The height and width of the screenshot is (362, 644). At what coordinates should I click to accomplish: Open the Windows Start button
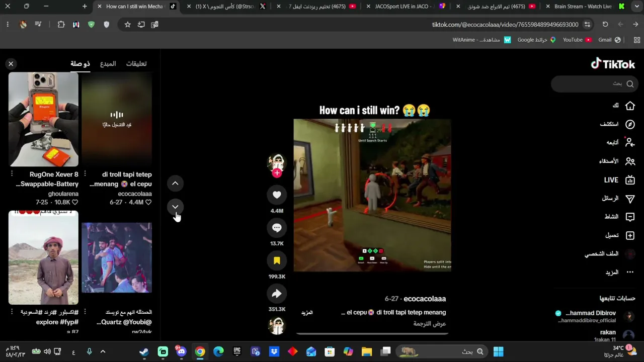coord(498,351)
